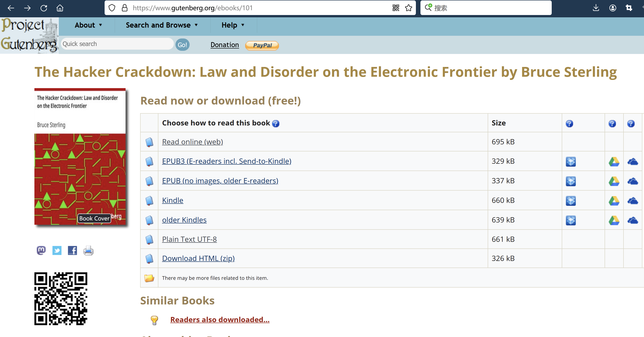
Task: Open the browser account icon
Action: tap(613, 8)
